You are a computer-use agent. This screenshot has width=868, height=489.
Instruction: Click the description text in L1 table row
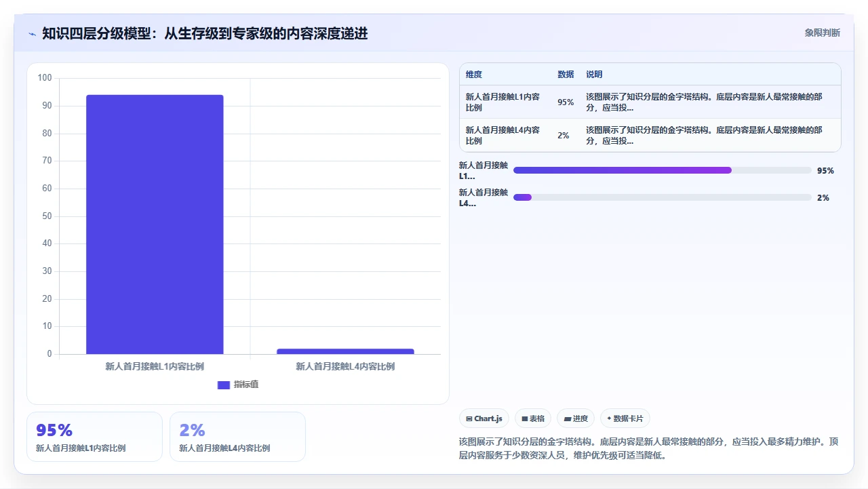point(705,102)
